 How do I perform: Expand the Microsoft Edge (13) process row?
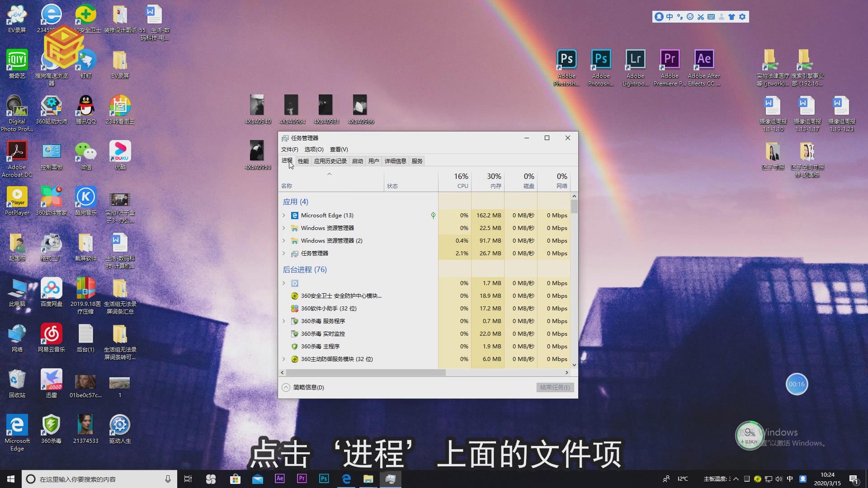click(284, 216)
